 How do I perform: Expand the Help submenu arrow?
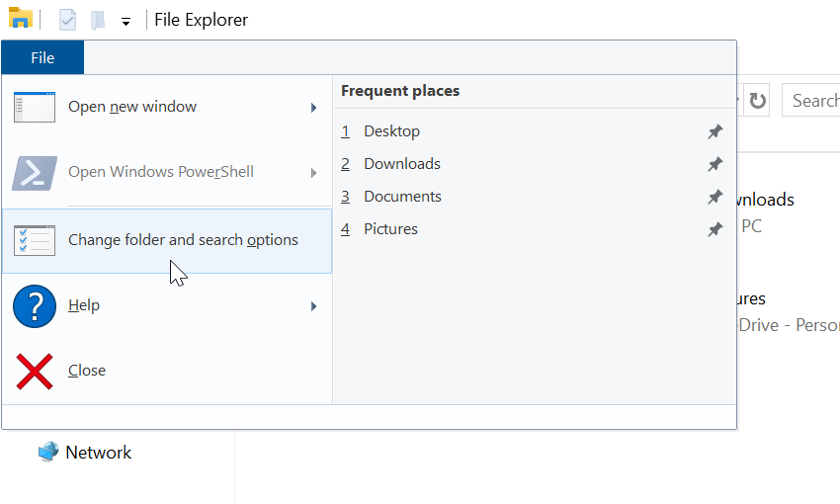[314, 306]
